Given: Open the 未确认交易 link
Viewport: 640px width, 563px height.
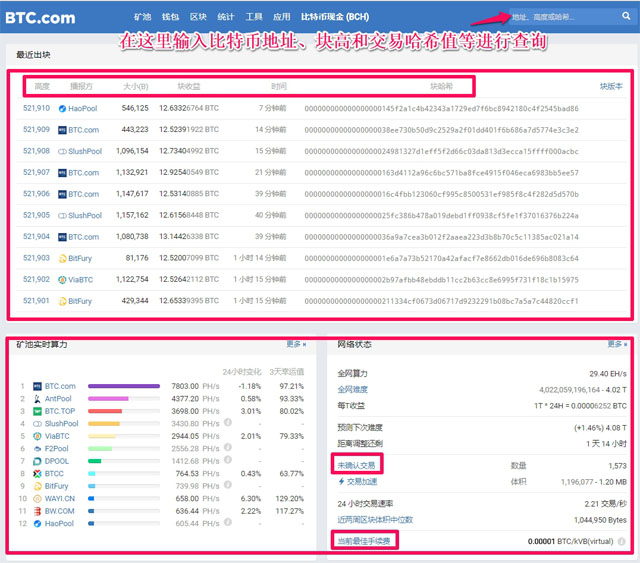Looking at the screenshot, I should (x=356, y=465).
